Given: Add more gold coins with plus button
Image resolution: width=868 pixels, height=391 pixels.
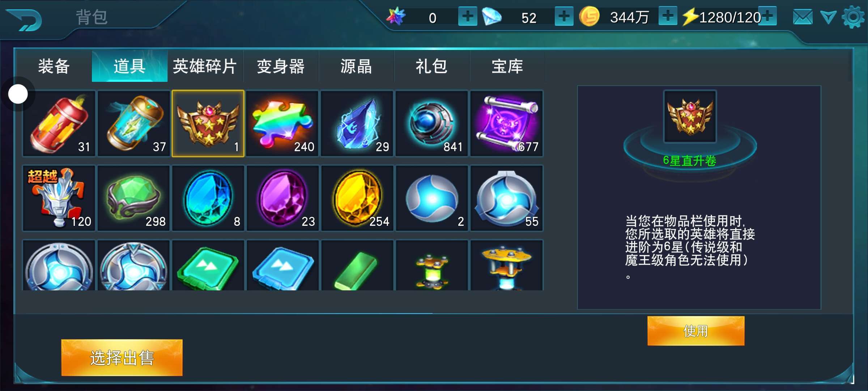Looking at the screenshot, I should point(668,16).
